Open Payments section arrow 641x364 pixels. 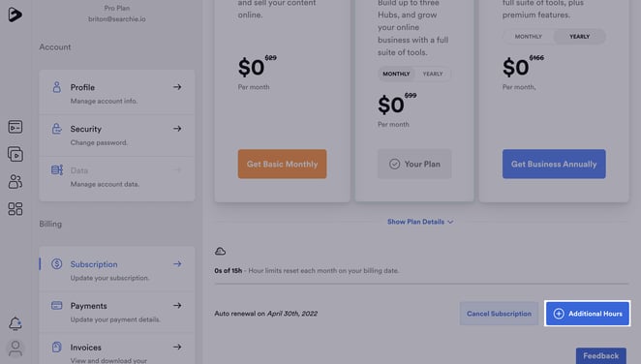[177, 306]
